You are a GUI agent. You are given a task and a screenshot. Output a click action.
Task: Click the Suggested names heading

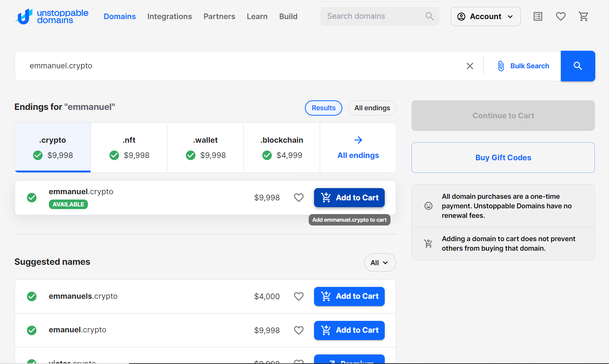[52, 262]
